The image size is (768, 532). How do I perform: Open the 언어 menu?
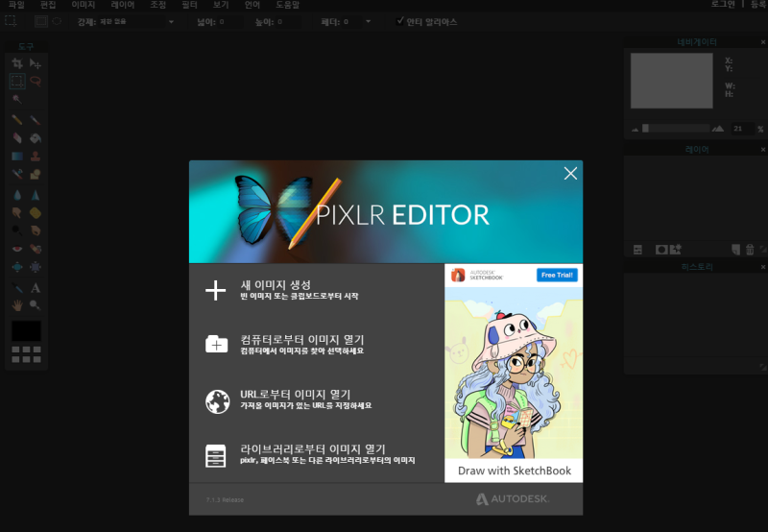pos(252,5)
